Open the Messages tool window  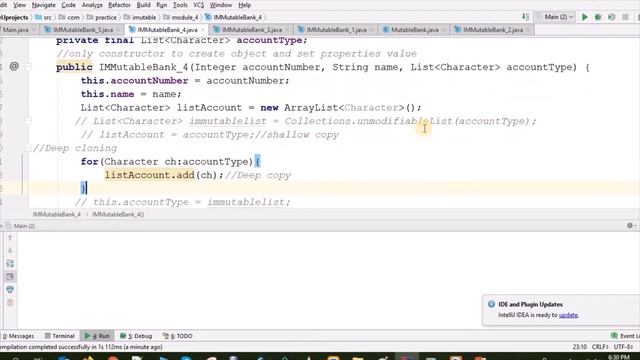(x=18, y=336)
